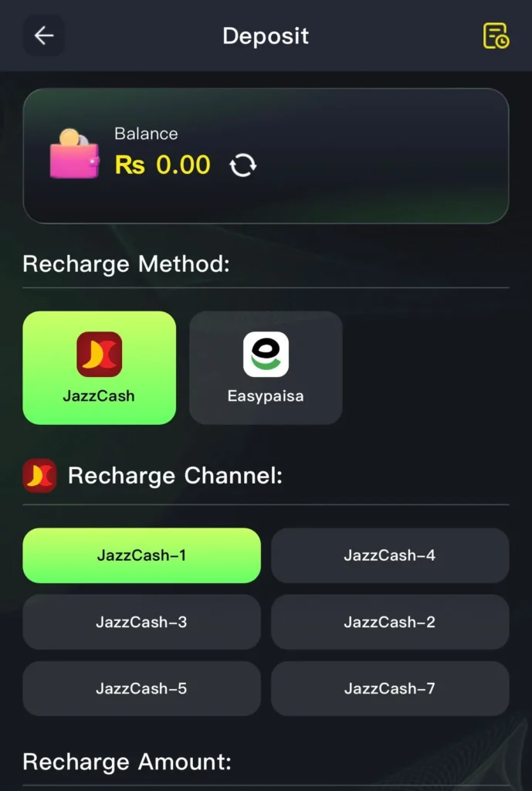Tap the Deposit page title
This screenshot has height=791, width=532.
266,36
